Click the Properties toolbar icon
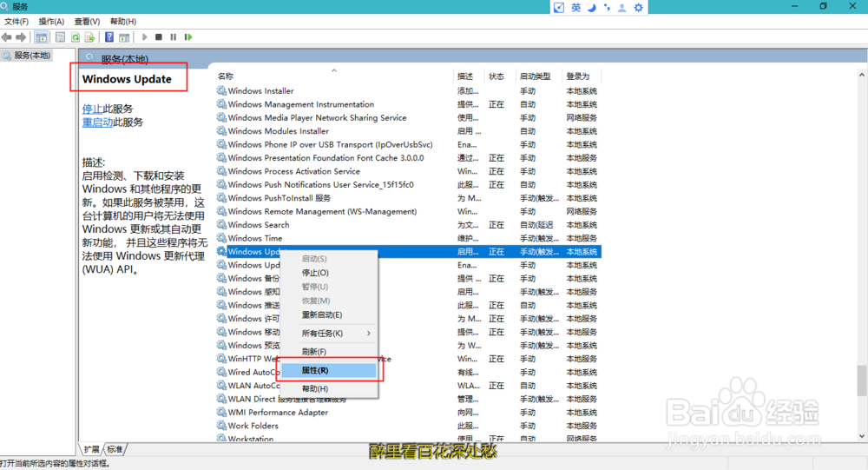Viewport: 868px width, 470px height. [61, 37]
